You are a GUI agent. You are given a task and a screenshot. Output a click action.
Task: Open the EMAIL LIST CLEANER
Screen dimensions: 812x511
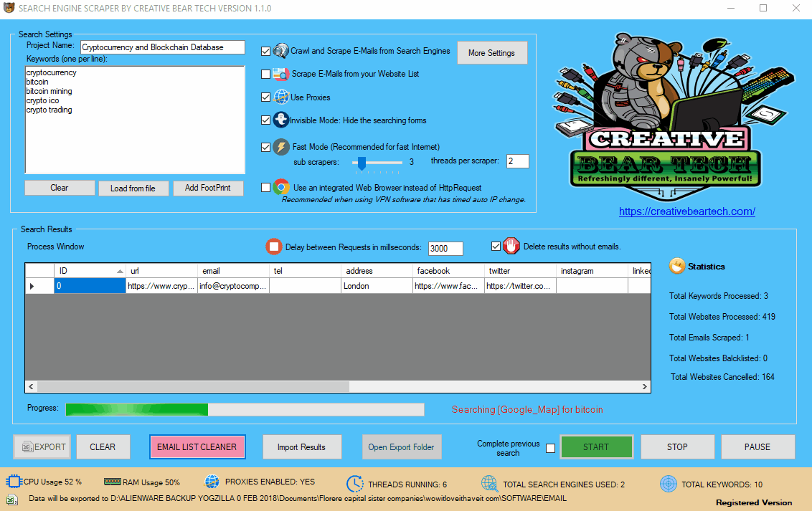(197, 447)
